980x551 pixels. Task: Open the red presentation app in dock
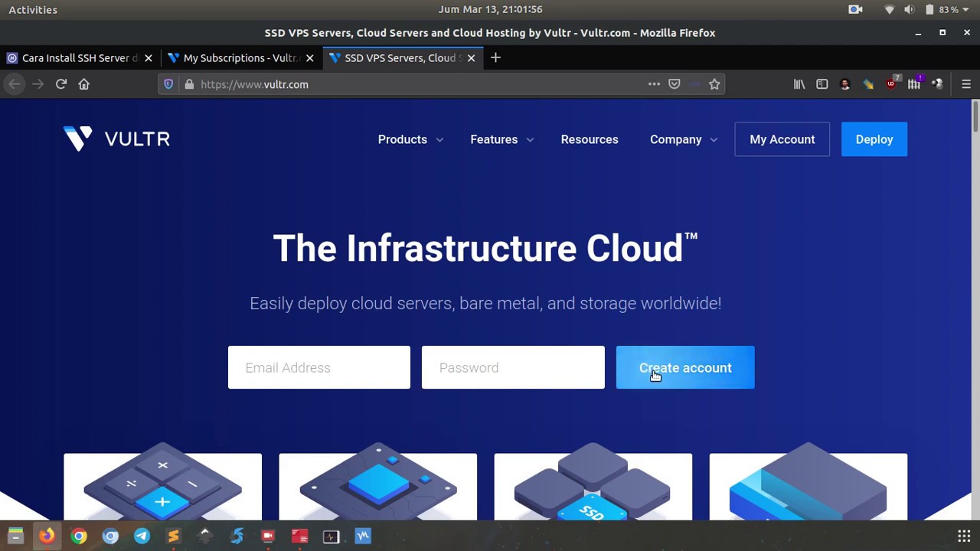pyautogui.click(x=299, y=536)
